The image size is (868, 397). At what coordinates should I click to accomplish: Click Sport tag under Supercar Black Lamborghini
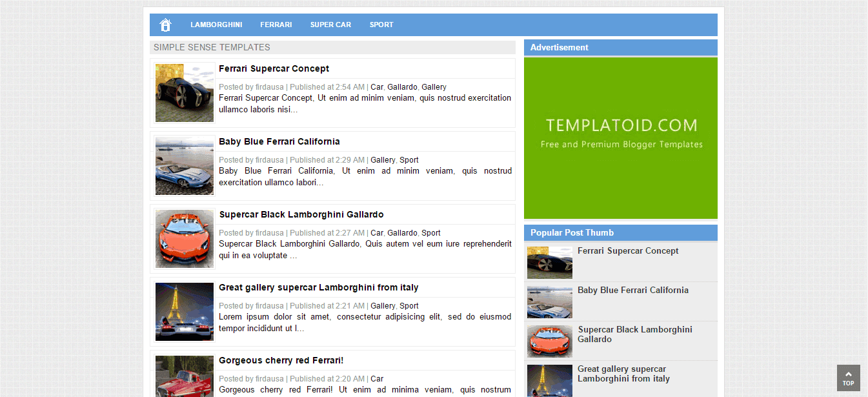pyautogui.click(x=431, y=233)
